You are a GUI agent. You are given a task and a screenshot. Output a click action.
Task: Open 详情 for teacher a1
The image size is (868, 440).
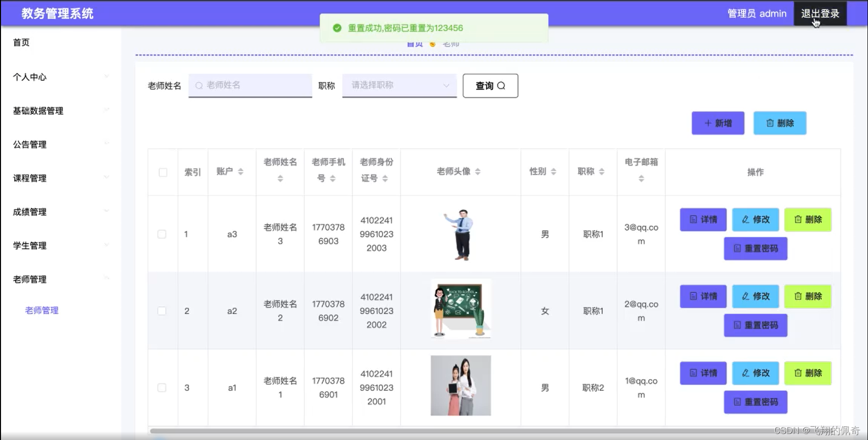pyautogui.click(x=703, y=373)
